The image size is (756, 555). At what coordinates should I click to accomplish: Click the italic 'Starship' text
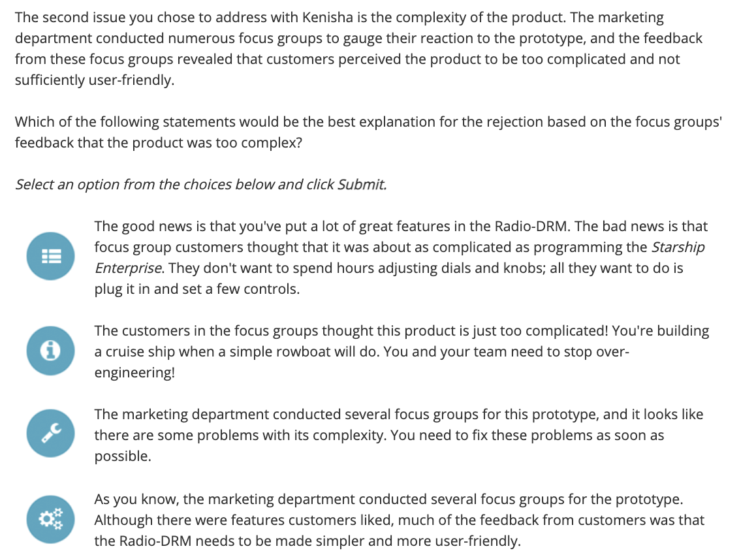pyautogui.click(x=678, y=247)
